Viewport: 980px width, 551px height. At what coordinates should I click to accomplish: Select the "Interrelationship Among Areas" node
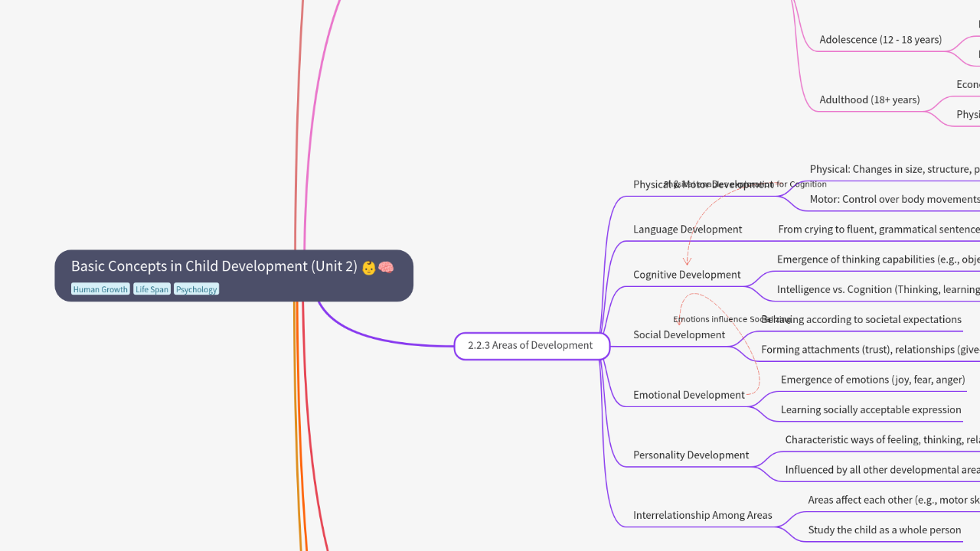tap(703, 514)
